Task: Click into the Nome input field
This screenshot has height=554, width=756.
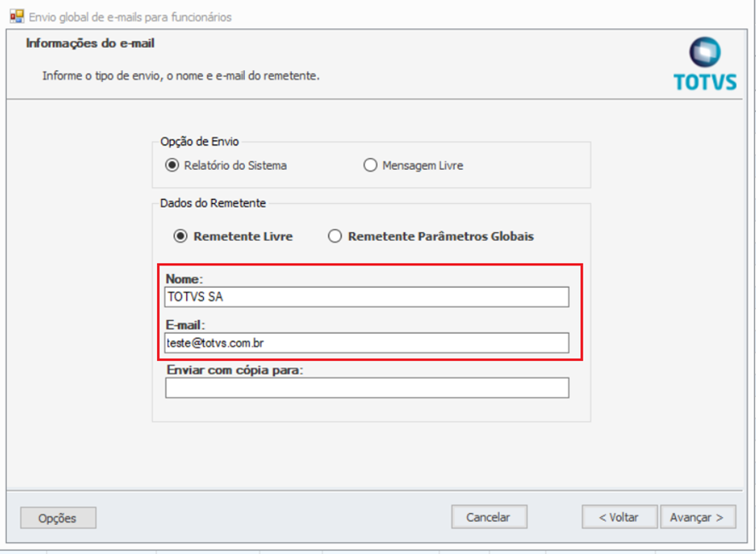Action: click(367, 297)
